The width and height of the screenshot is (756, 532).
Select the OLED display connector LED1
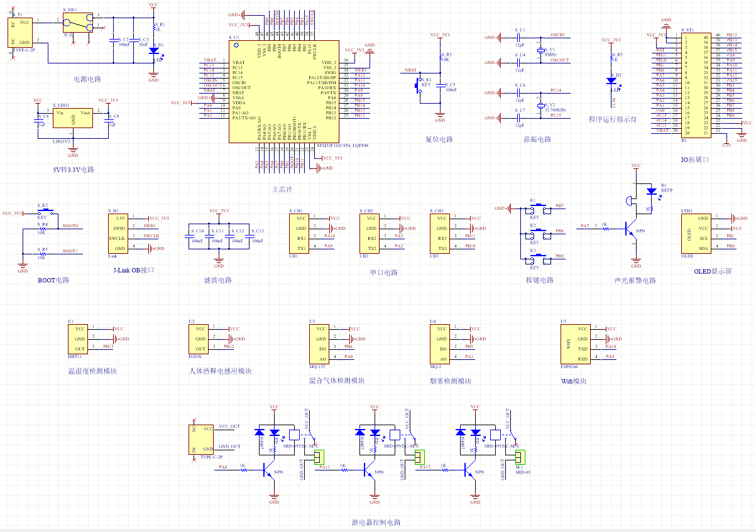[696, 234]
